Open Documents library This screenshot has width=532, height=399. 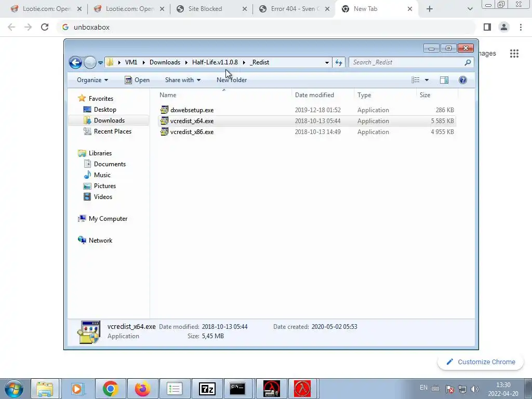coord(110,164)
